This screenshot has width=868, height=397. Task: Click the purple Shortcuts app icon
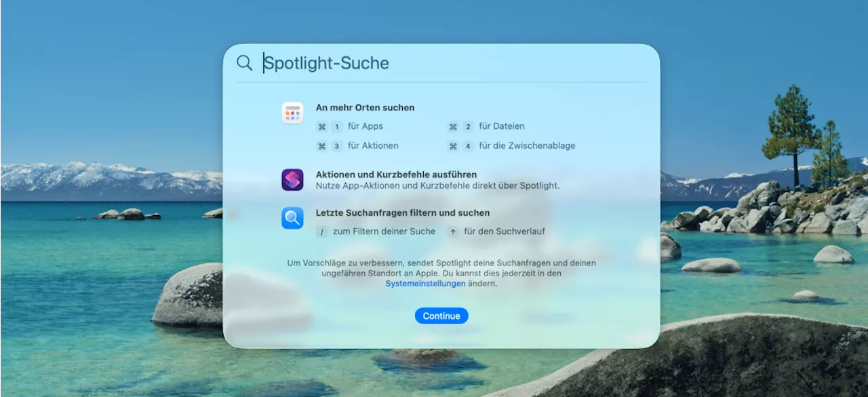[x=292, y=180]
